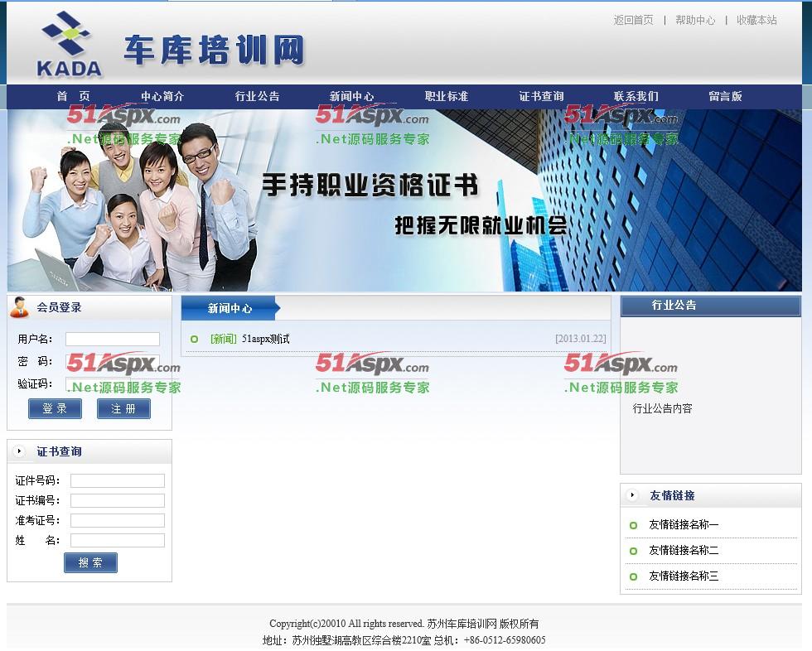Viewport: 812px width, 651px height.
Task: Open link 友情链接名称二
Action: [684, 550]
